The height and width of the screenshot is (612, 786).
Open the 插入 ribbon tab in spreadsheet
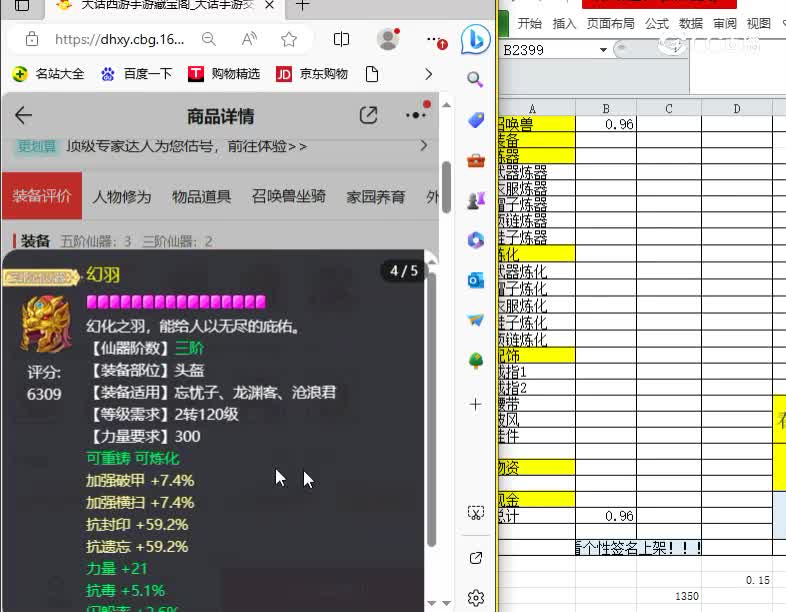pos(564,24)
